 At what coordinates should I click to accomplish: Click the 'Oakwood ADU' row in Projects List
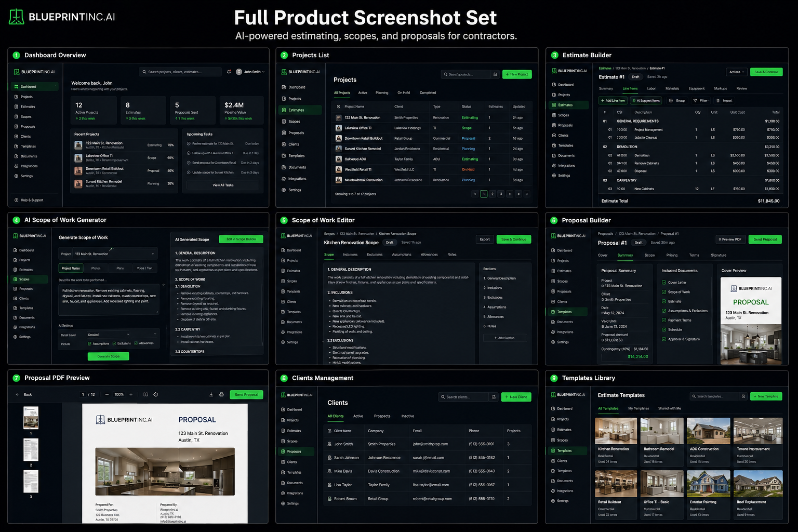click(x=433, y=159)
